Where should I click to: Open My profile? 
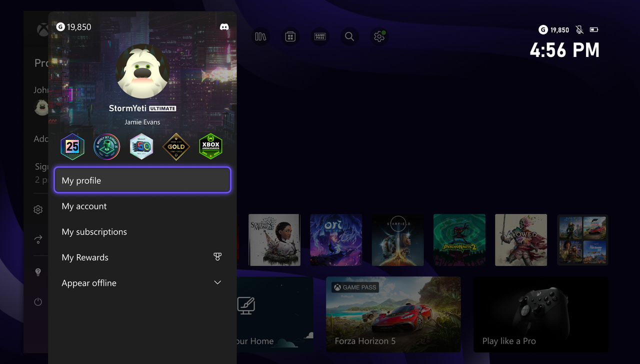pyautogui.click(x=142, y=180)
